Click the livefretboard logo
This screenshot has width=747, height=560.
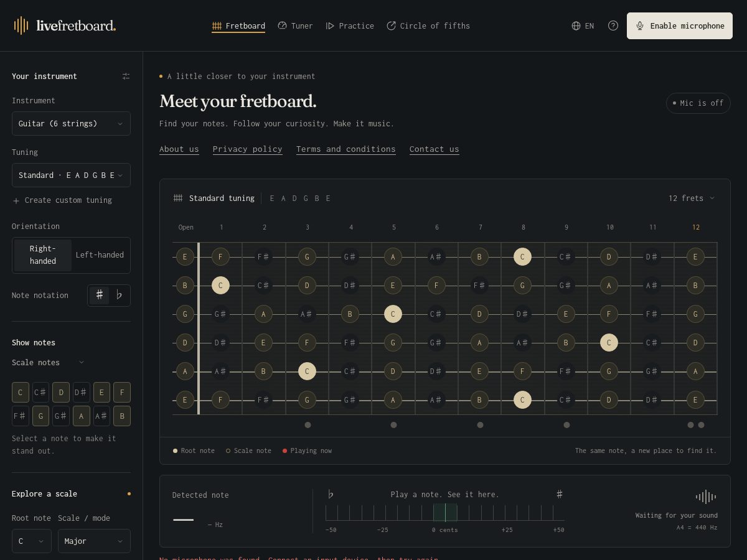(x=65, y=26)
